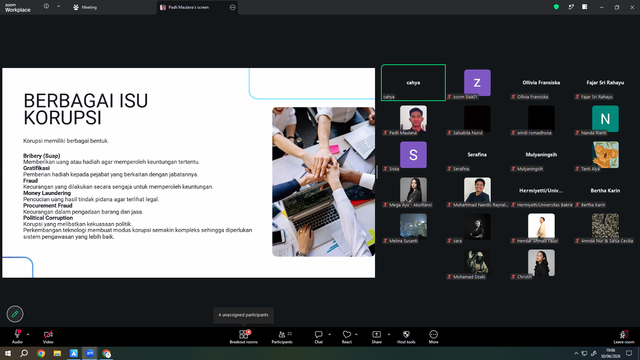640x360 pixels.
Task: Change layout with the view icon left of minimize
Action: (585, 7)
